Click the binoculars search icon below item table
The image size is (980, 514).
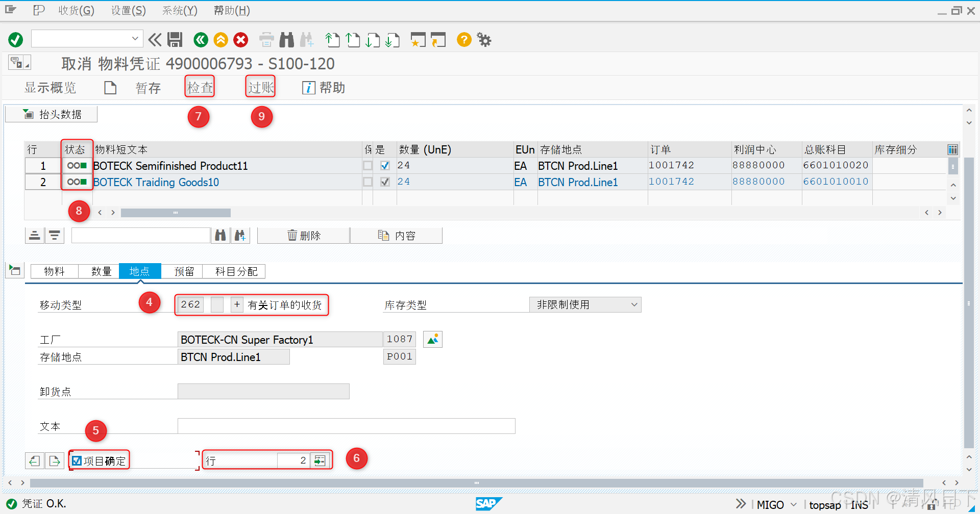[220, 235]
